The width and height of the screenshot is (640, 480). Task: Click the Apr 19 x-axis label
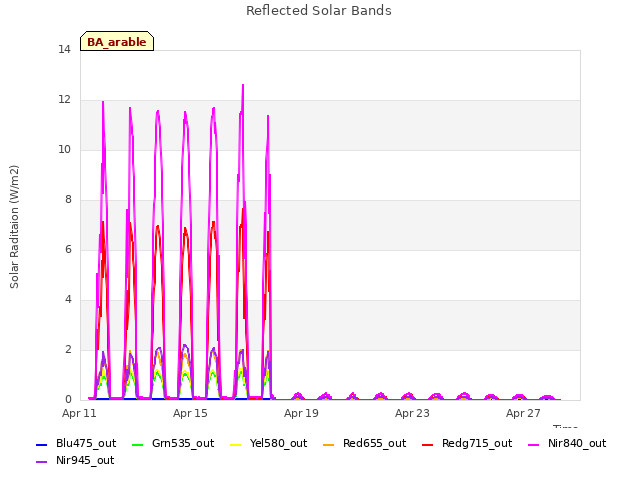click(301, 413)
